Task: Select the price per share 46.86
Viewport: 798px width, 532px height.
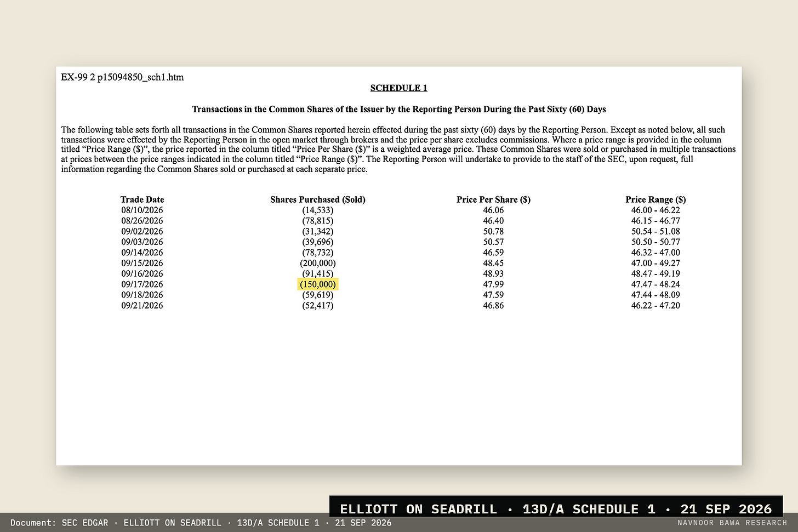Action: pos(493,306)
